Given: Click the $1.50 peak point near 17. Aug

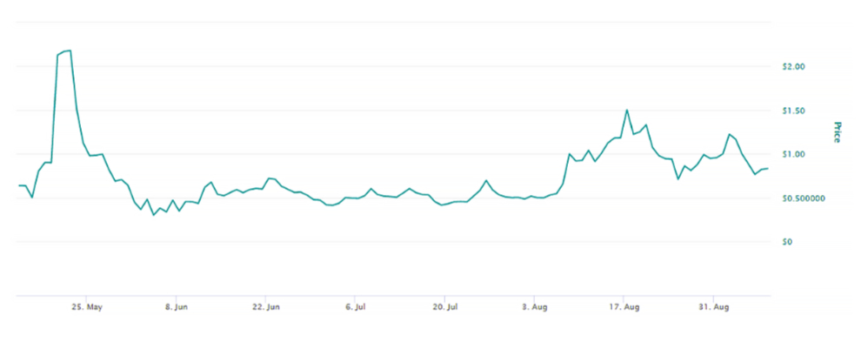Looking at the screenshot, I should click(x=626, y=110).
